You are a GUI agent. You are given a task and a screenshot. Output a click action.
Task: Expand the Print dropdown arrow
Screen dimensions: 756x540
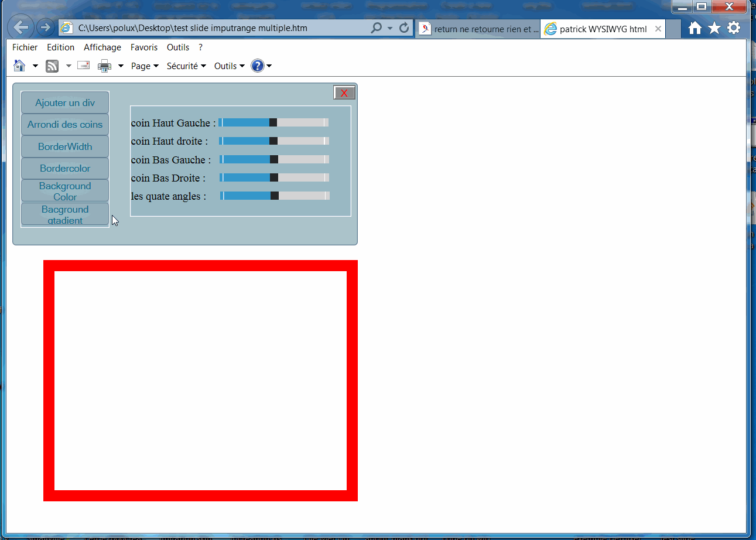[121, 66]
